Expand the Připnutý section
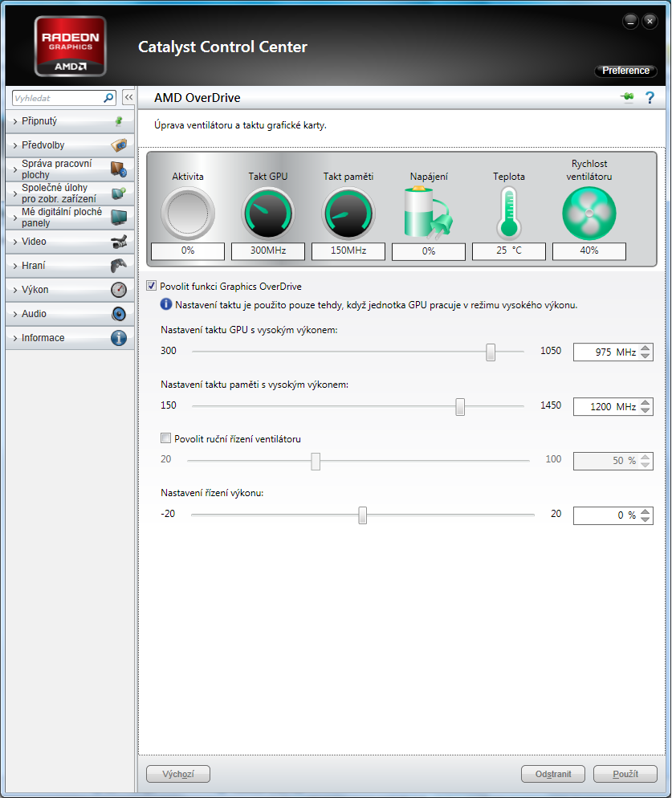This screenshot has height=798, width=672. point(70,121)
